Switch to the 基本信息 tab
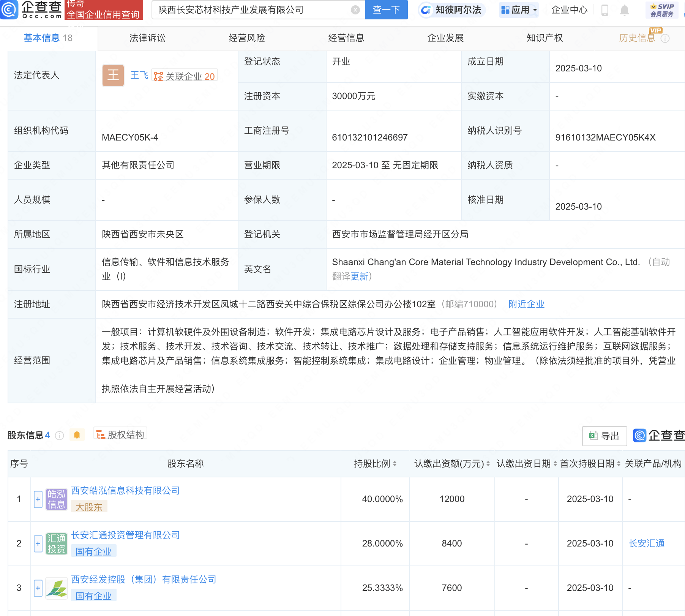Screen dimensions: 685x616 tap(48, 38)
